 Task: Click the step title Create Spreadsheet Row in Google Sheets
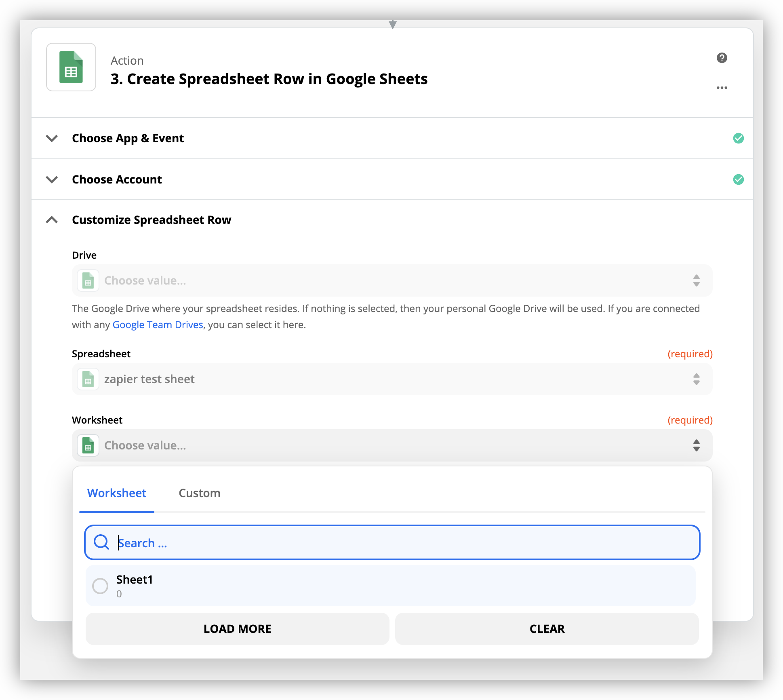point(269,79)
